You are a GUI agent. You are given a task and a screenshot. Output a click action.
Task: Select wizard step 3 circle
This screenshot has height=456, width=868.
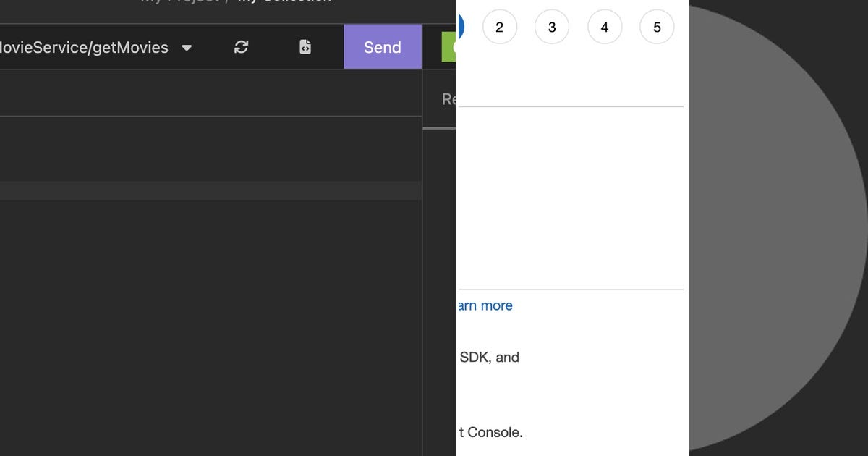[x=552, y=26]
